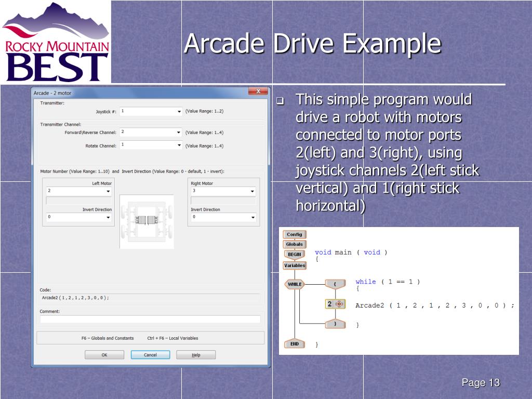This screenshot has width=532, height=399.
Task: Click the OK button
Action: [x=104, y=355]
